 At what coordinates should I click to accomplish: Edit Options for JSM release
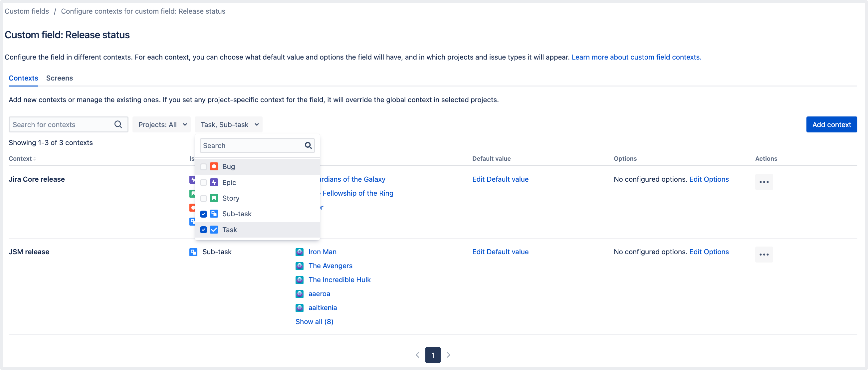[709, 252]
